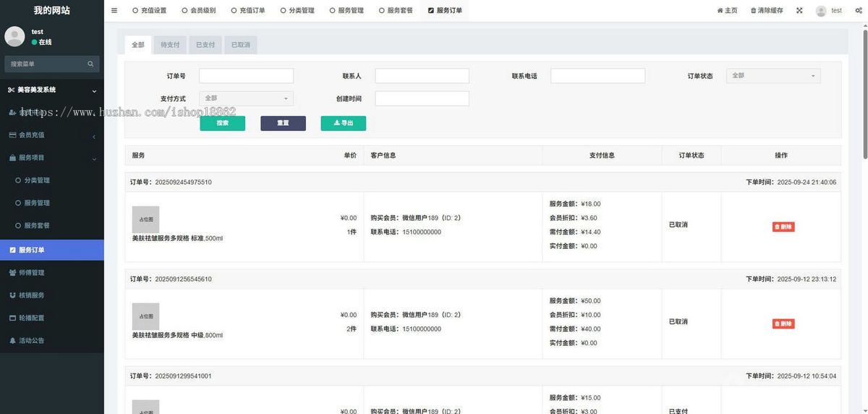Click the sidebar profile avatar above the menu

pos(14,36)
